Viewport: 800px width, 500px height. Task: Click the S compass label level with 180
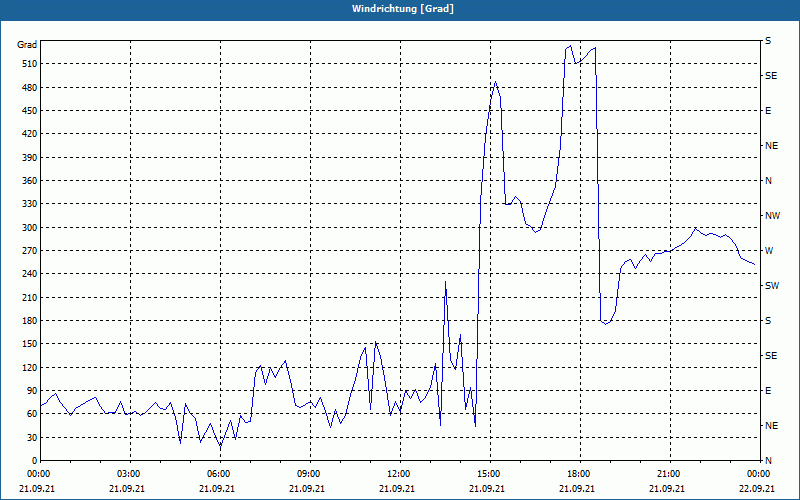tap(768, 321)
